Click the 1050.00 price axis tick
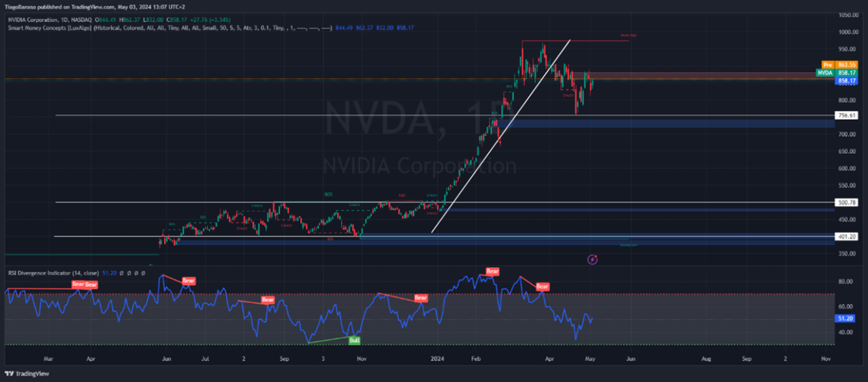The height and width of the screenshot is (382, 868). [x=848, y=14]
